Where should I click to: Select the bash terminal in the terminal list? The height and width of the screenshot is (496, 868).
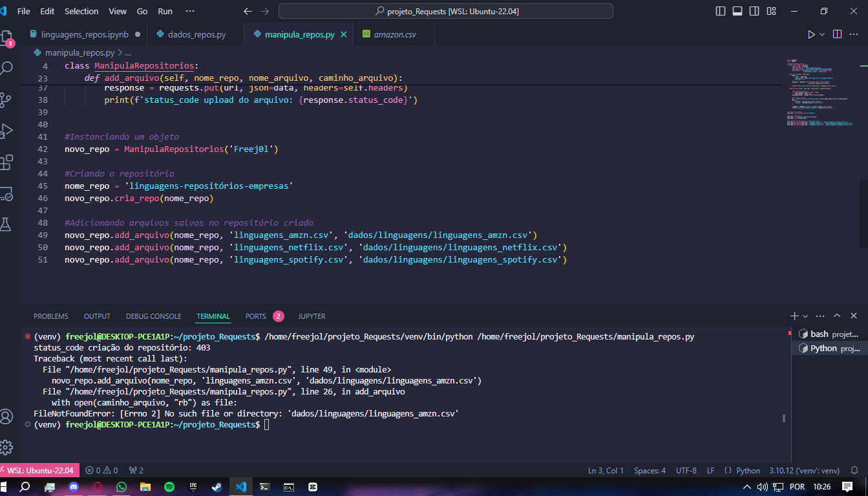pyautogui.click(x=829, y=334)
